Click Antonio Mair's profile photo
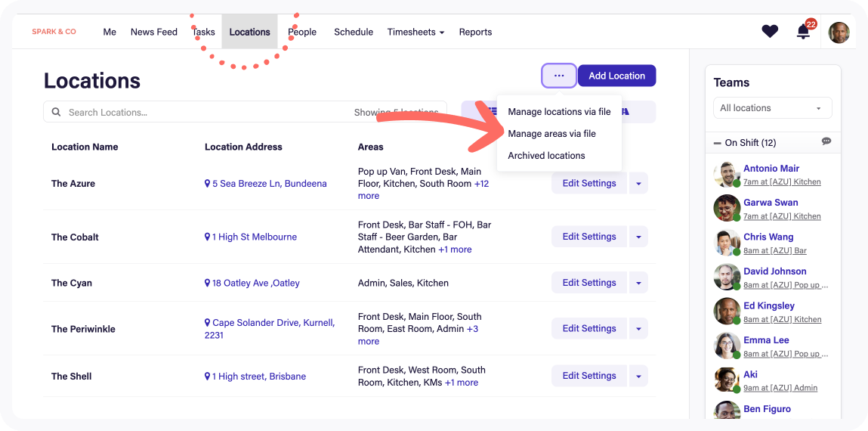 tap(726, 175)
